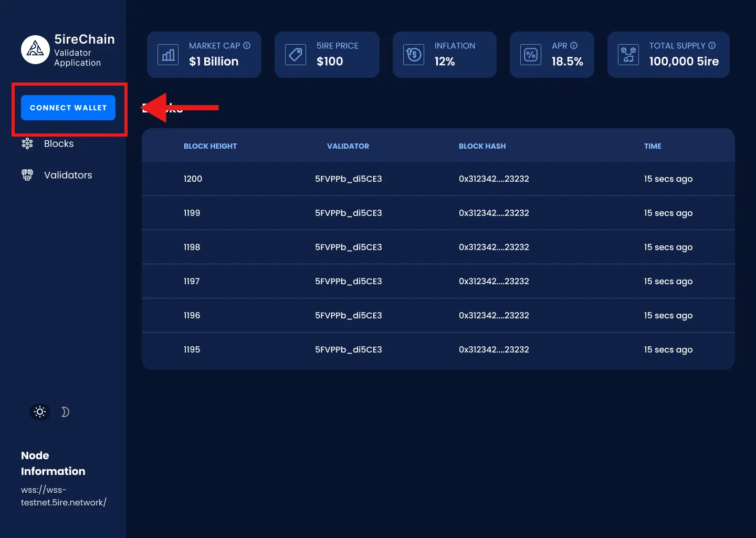
Task: Click the APR percent icon
Action: 531,55
